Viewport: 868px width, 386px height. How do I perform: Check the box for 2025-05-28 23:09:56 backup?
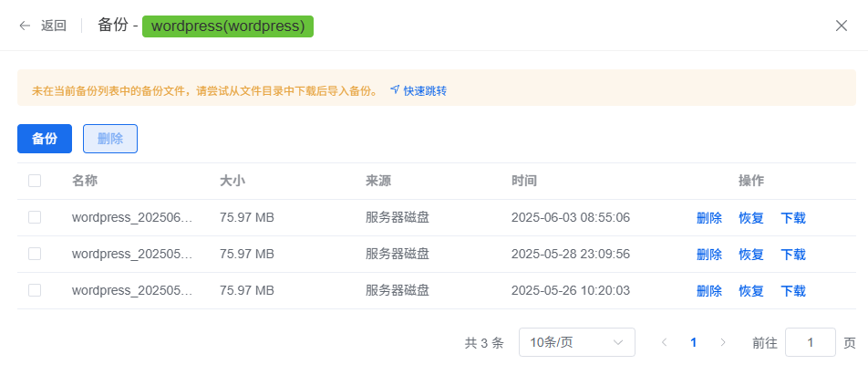(35, 254)
